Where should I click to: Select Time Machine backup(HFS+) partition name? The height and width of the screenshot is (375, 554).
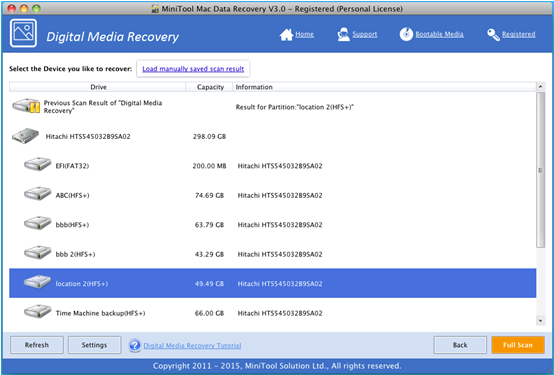100,313
